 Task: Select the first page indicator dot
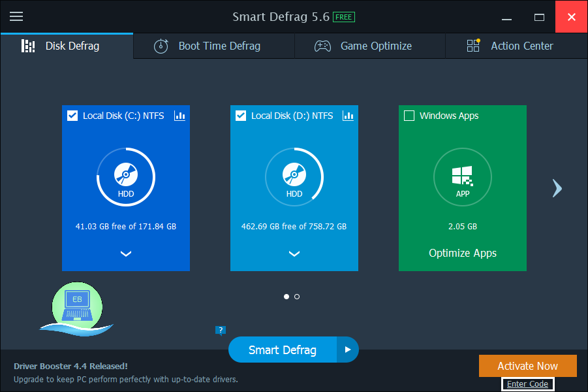286,297
